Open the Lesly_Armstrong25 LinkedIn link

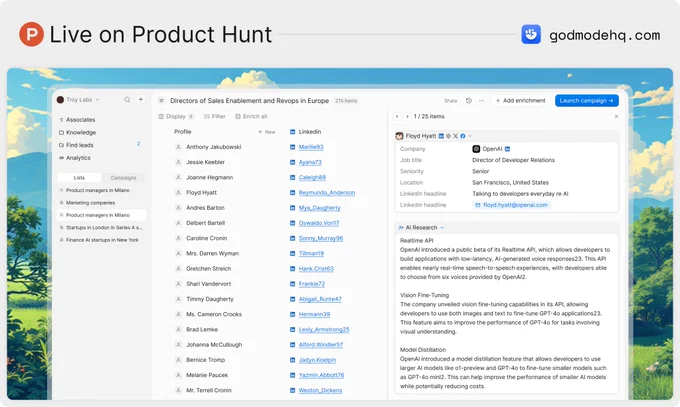[324, 329]
